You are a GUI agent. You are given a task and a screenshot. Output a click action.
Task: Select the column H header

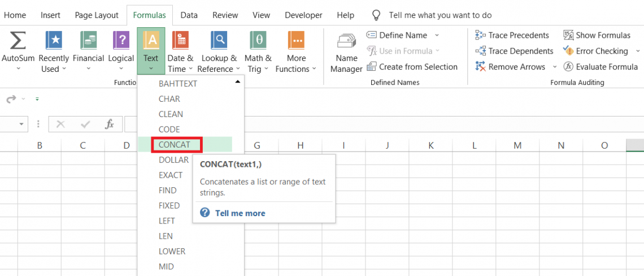pos(301,145)
